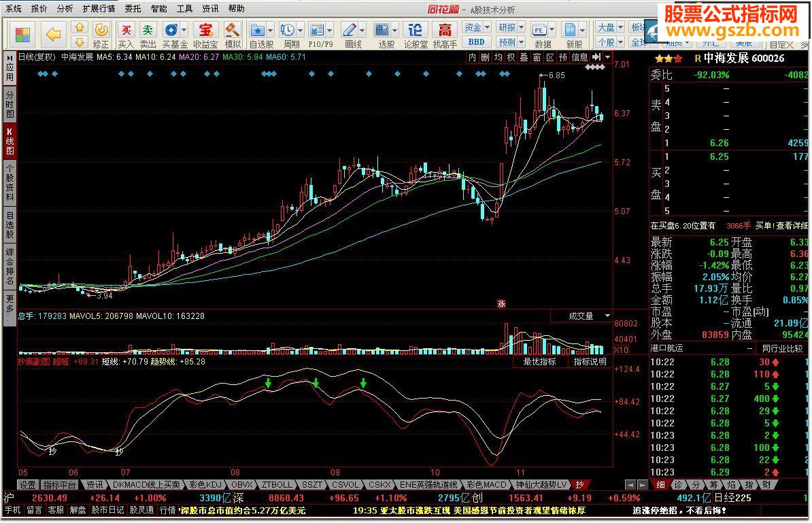812x523 pixels.
Task: Expand the 画线 dropdown arrow
Action: point(362,30)
